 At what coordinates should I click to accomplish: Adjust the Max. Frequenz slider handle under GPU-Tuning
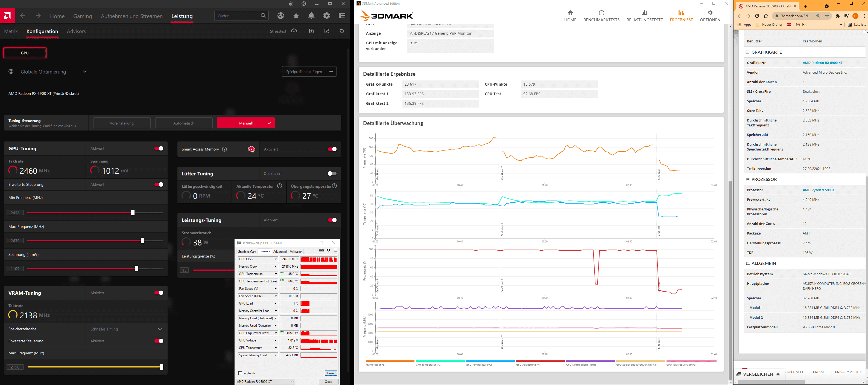[x=142, y=241]
